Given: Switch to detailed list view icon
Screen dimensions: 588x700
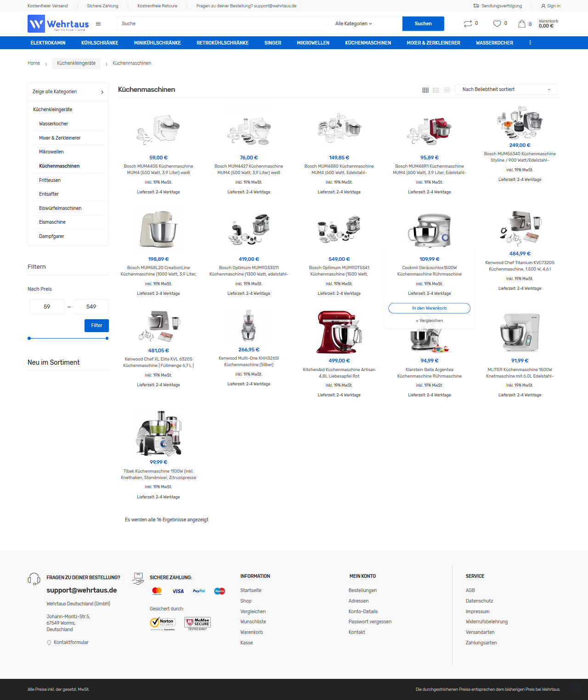Looking at the screenshot, I should 436,90.
